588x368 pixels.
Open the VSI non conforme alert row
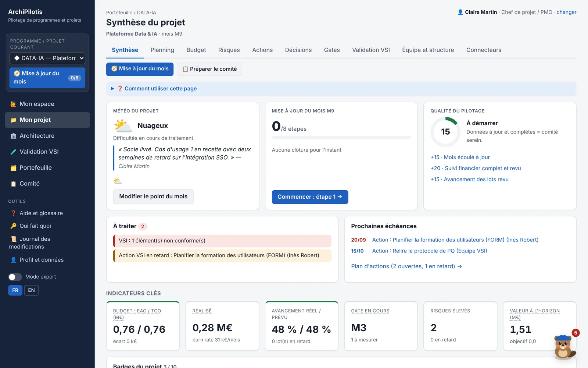[222, 241]
